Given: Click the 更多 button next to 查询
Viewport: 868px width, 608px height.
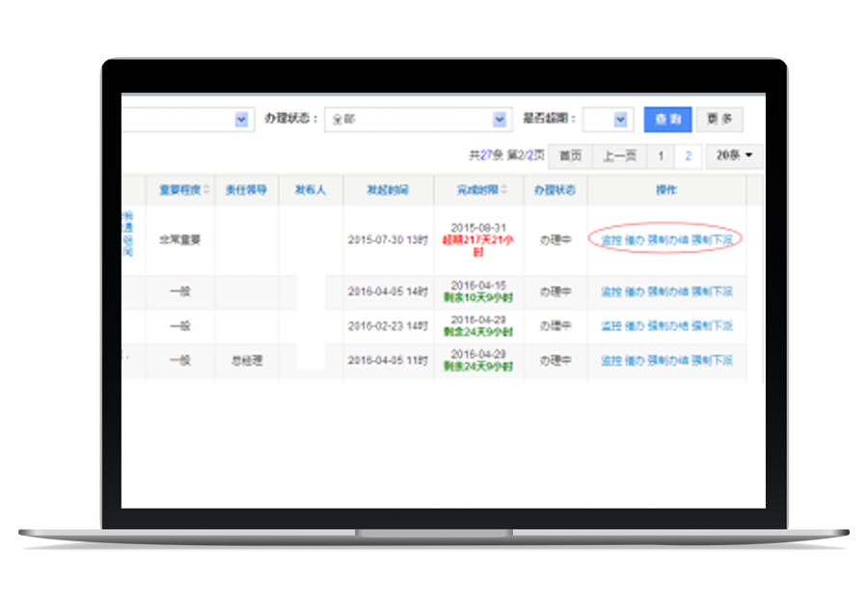Looking at the screenshot, I should [719, 120].
